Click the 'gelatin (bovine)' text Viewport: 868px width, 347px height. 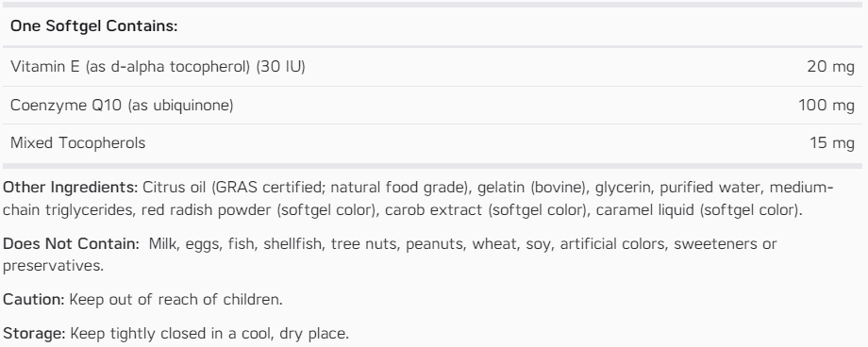click(531, 188)
